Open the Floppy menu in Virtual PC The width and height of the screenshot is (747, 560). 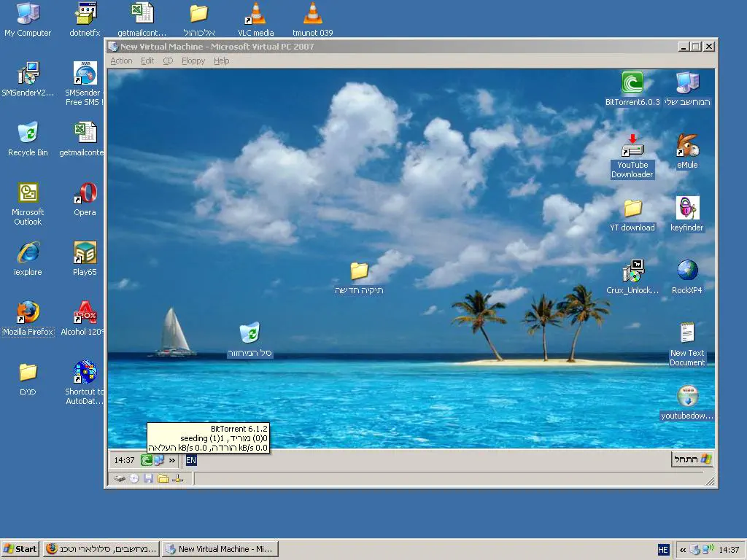point(193,61)
